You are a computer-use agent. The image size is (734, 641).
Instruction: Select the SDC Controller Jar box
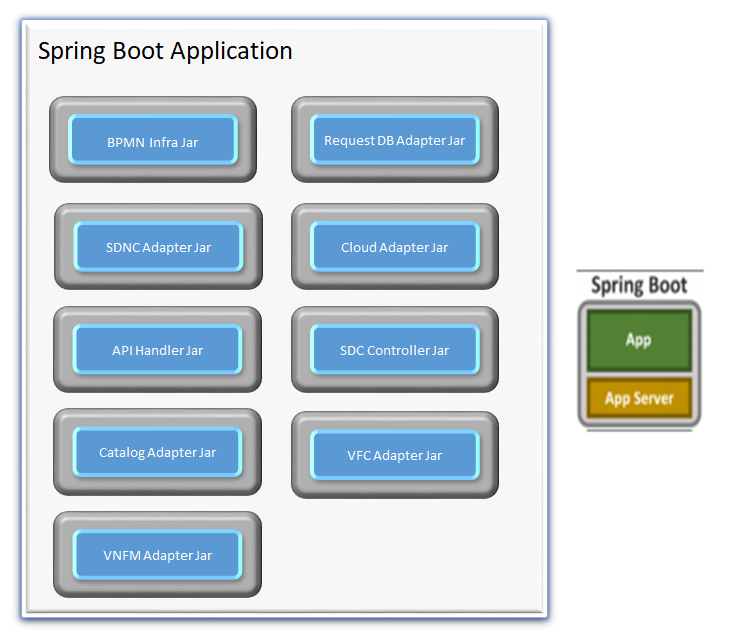coord(395,350)
